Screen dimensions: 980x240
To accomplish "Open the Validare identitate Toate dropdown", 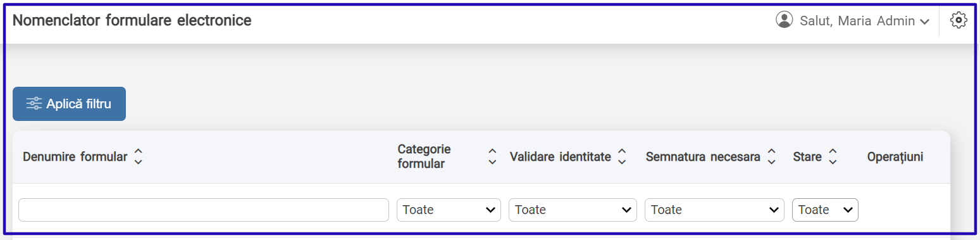I will click(x=573, y=210).
